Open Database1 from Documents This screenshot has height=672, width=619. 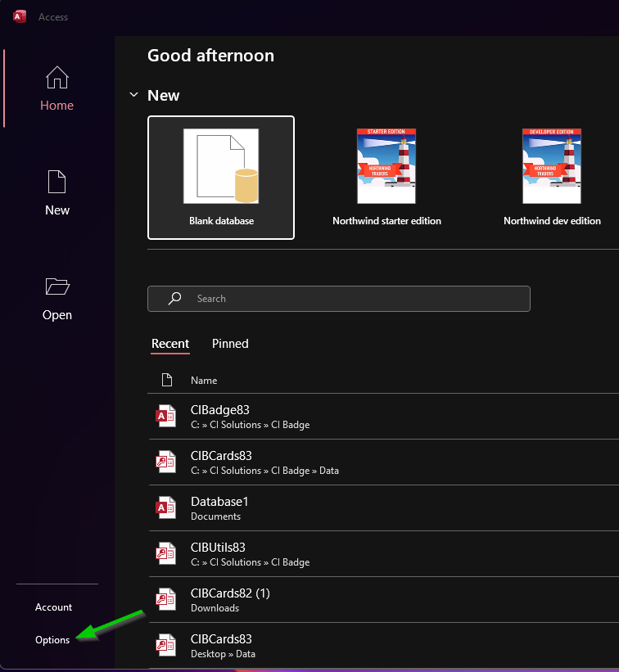[x=384, y=508]
